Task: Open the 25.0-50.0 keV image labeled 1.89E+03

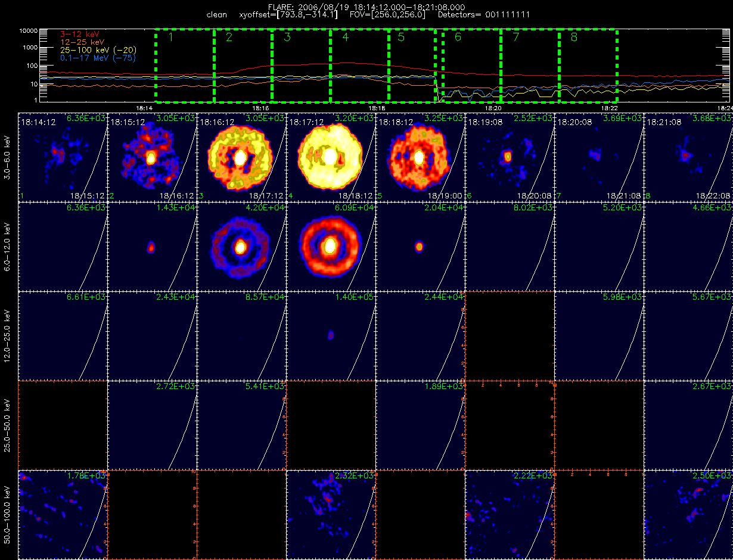Action: (421, 425)
